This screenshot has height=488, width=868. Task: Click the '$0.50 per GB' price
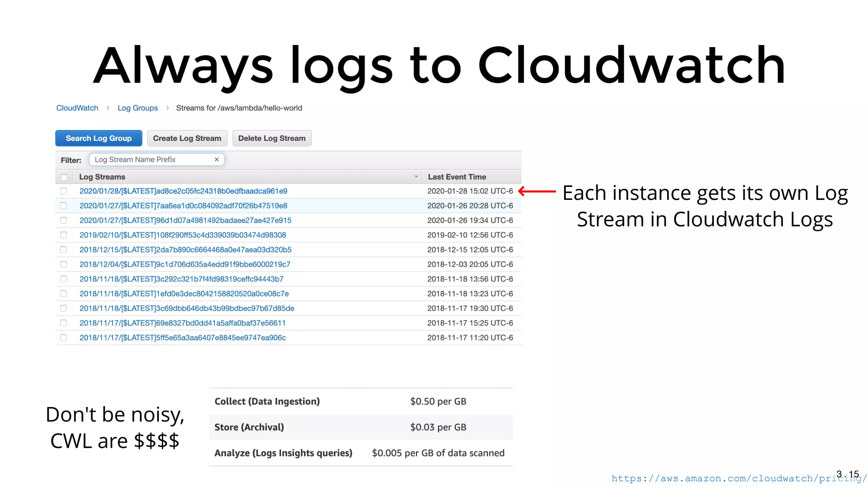(438, 402)
